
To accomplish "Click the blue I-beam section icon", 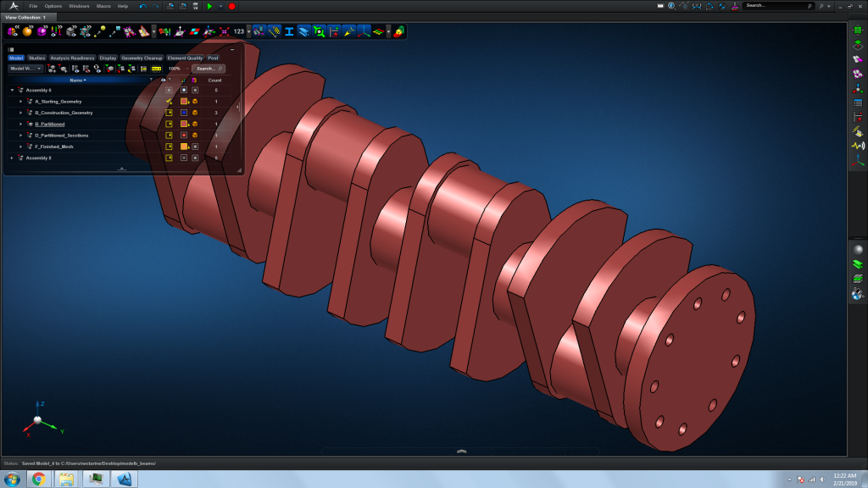I will pos(289,31).
